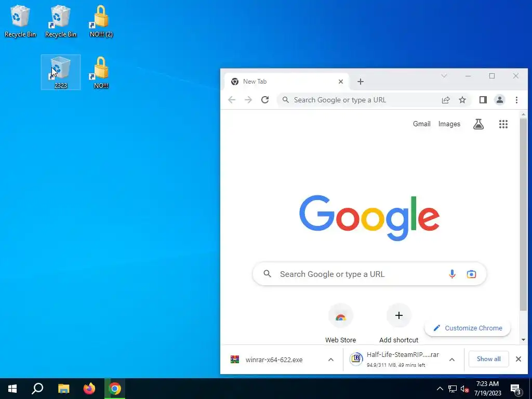Open the Gmail link
Screen dimensions: 532x399
tap(422, 124)
